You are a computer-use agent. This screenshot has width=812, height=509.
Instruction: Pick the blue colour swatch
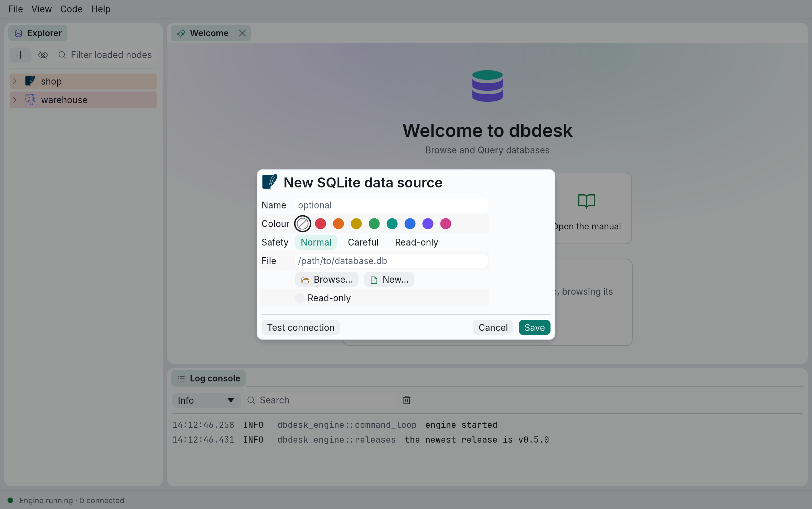(x=410, y=224)
